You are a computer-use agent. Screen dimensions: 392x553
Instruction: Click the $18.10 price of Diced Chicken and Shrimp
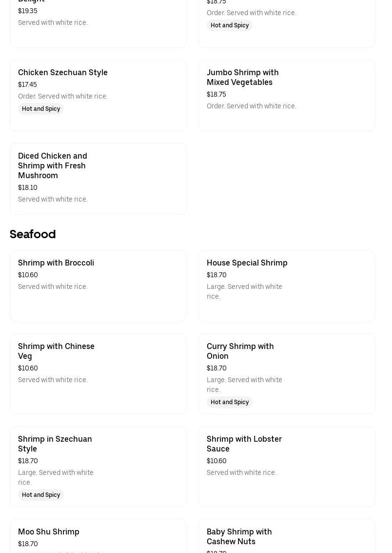28,187
